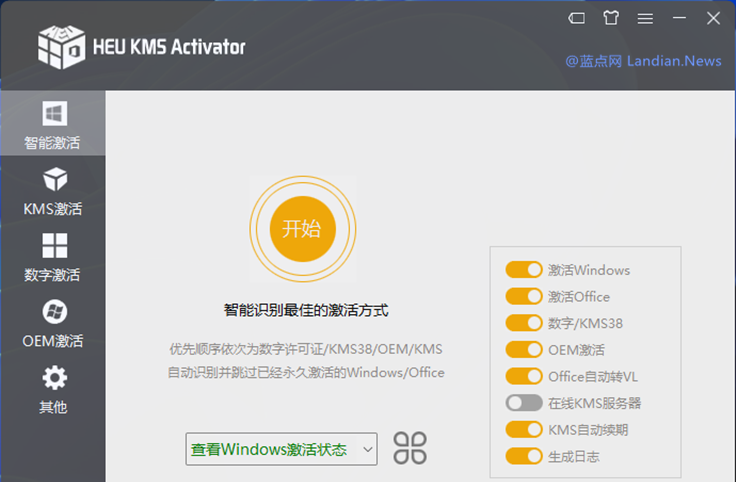736x482 pixels.
Task: Enable the 在线KMS服务器 toggle
Action: coord(523,403)
